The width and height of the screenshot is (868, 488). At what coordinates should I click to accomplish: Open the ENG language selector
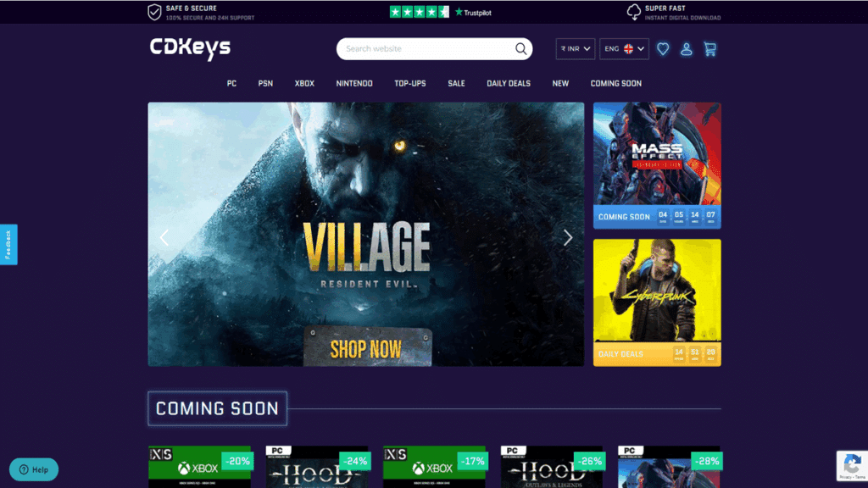pyautogui.click(x=624, y=49)
